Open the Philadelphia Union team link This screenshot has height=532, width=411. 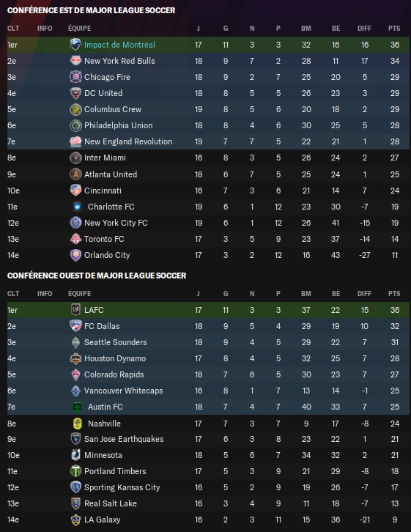tap(119, 125)
